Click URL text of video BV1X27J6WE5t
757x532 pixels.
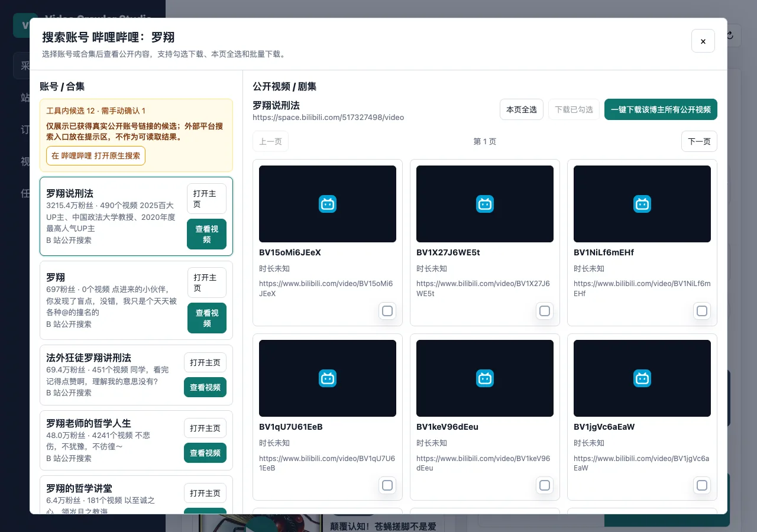484,288
